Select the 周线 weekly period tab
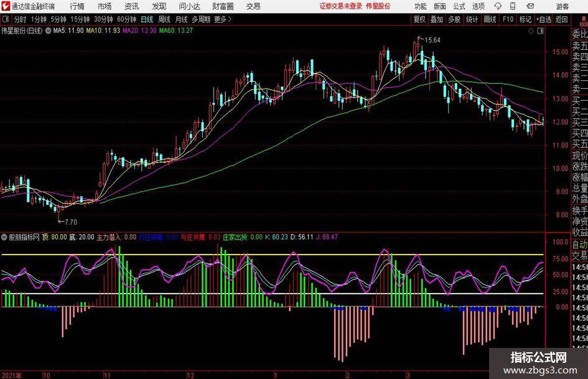 [x=164, y=19]
